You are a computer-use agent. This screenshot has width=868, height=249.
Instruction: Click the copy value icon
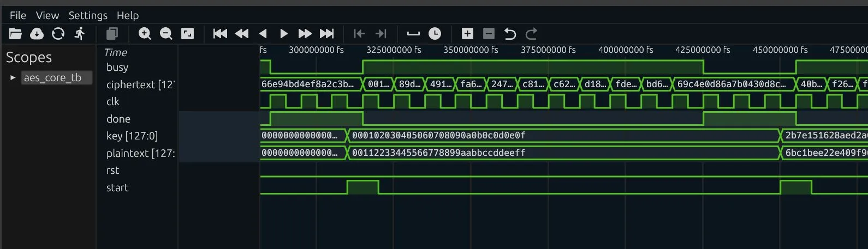(x=112, y=34)
